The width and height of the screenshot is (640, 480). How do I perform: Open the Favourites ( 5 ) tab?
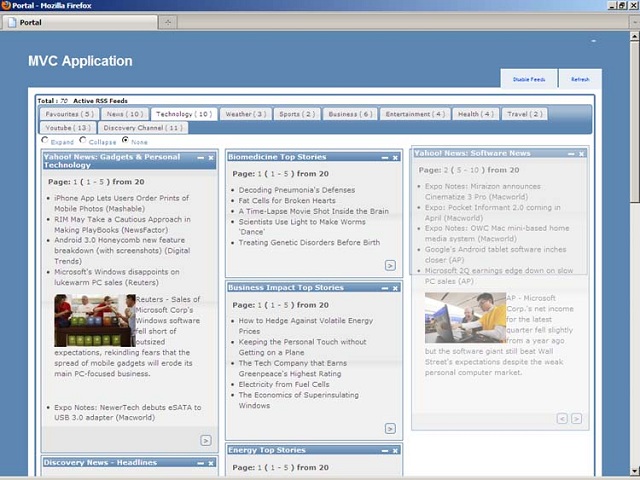point(69,114)
